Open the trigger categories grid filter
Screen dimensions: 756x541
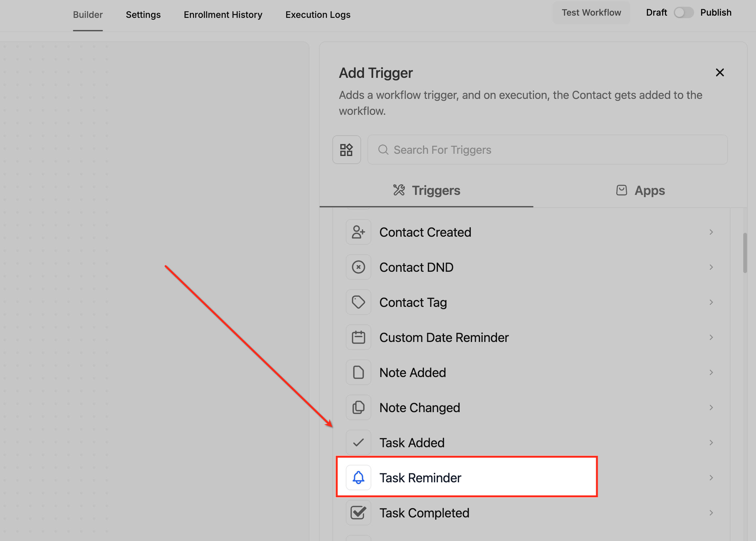tap(346, 150)
